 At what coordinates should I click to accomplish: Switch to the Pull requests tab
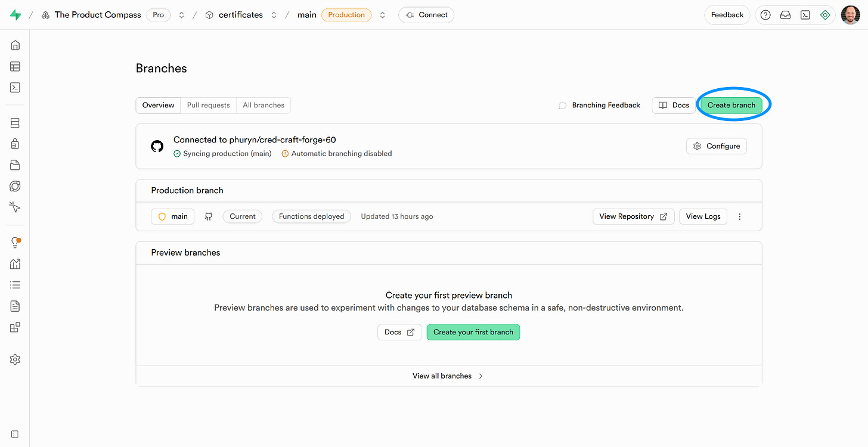[x=208, y=105]
